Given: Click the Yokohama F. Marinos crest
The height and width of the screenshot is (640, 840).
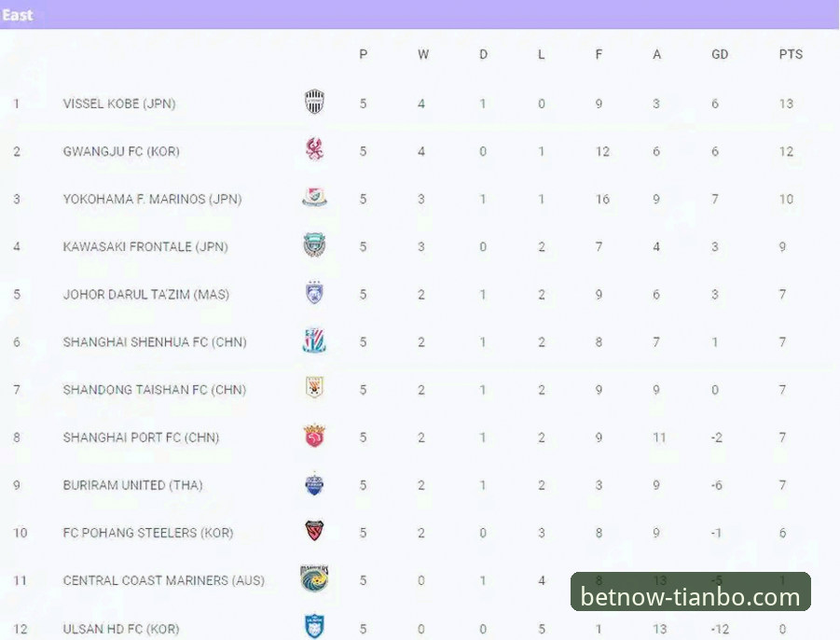Looking at the screenshot, I should tap(315, 198).
